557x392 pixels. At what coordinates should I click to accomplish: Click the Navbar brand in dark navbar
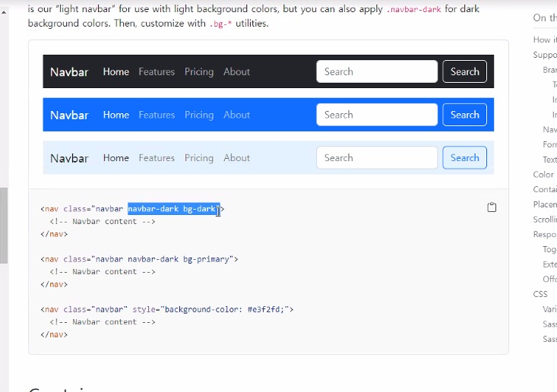[x=69, y=71]
